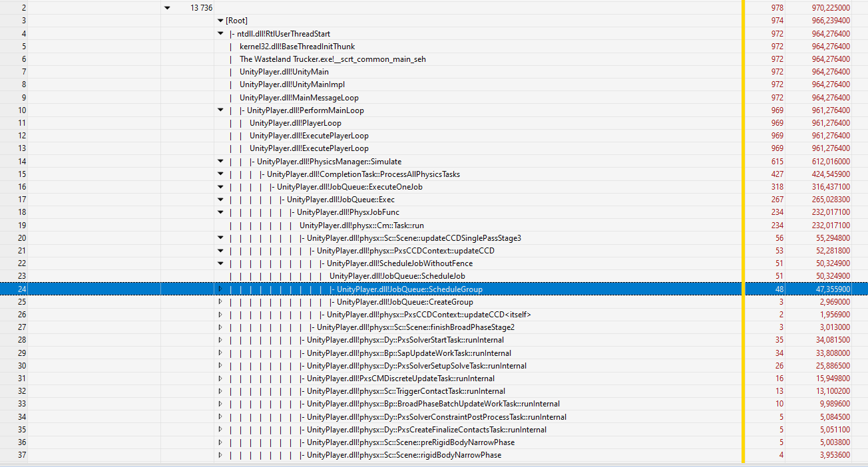
Task: Expand PxsCCDContext::updateCCD<itself> node
Action: tap(220, 315)
